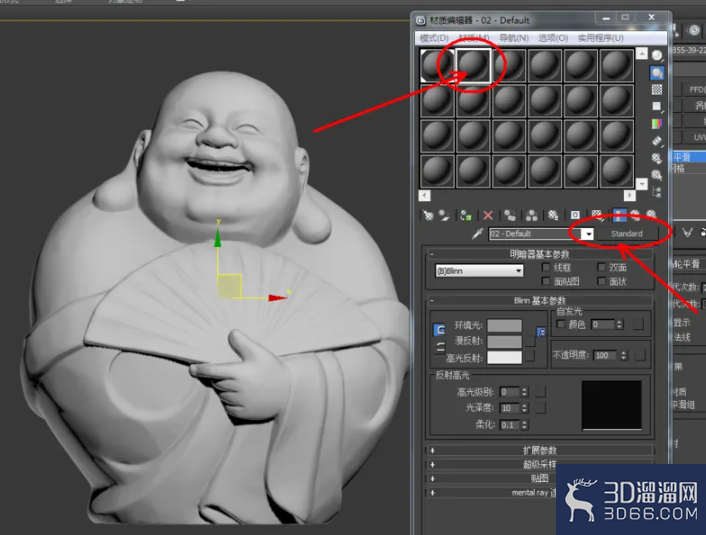Expand the 超级采样 rollout

point(492,464)
